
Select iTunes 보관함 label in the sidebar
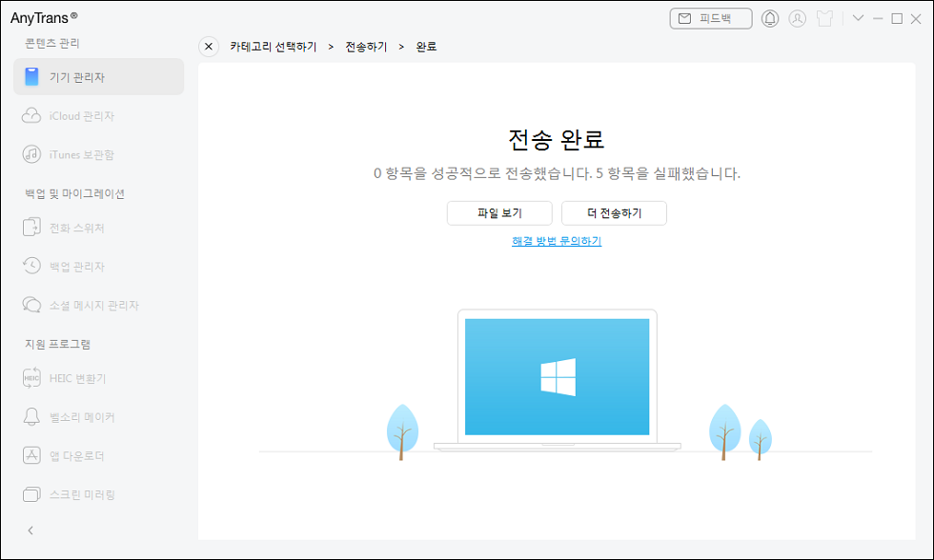coord(82,154)
